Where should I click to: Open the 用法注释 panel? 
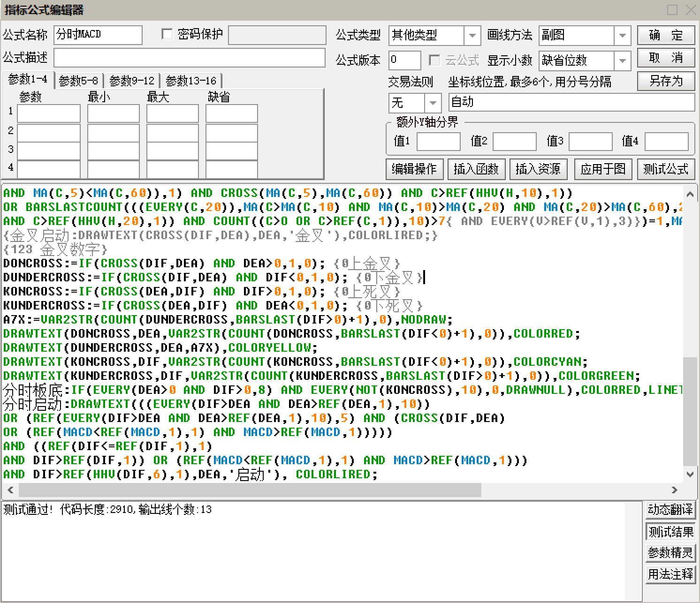(670, 574)
